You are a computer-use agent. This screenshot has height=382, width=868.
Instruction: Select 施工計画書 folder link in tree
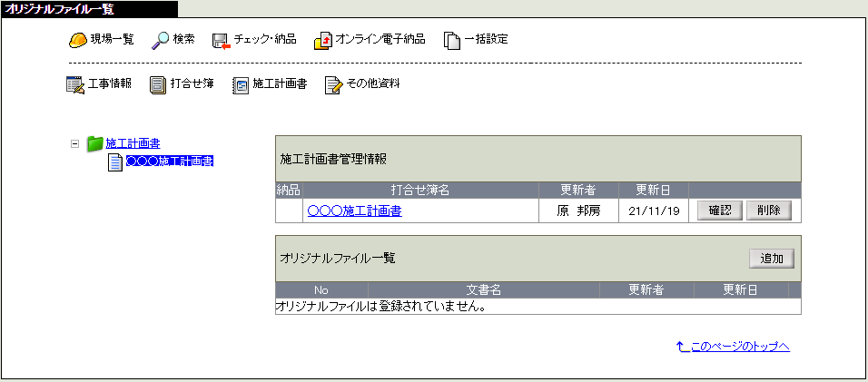[x=133, y=143]
